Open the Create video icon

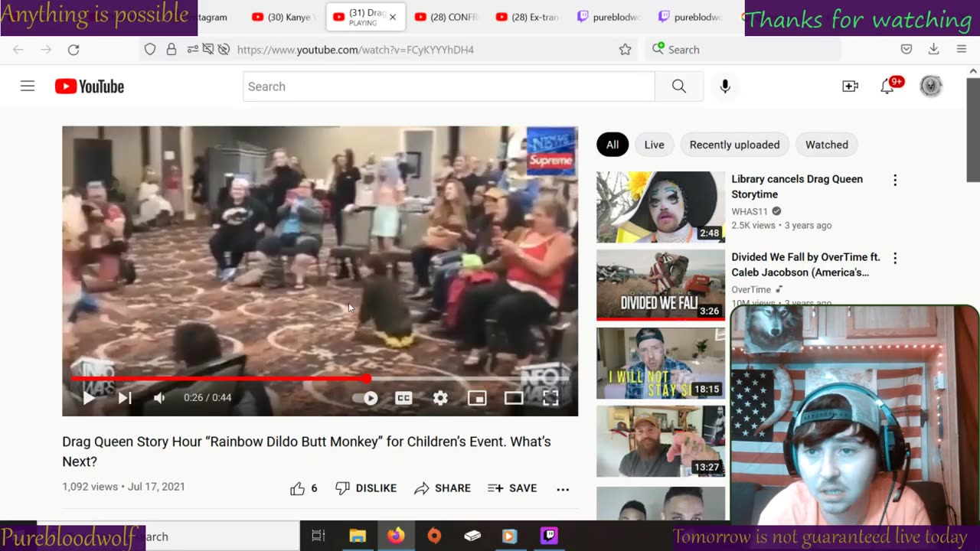[x=850, y=86]
